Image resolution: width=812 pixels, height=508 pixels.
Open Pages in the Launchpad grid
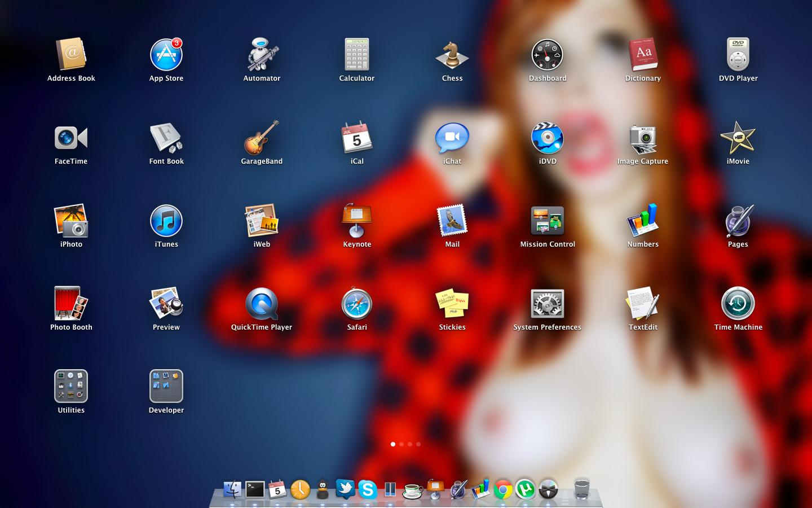pyautogui.click(x=738, y=221)
